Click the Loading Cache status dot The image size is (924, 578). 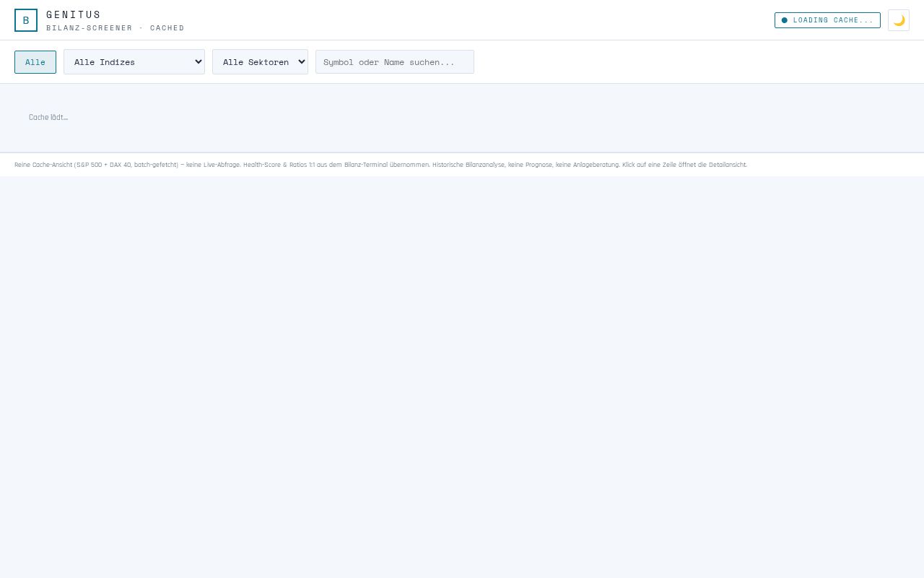[785, 20]
